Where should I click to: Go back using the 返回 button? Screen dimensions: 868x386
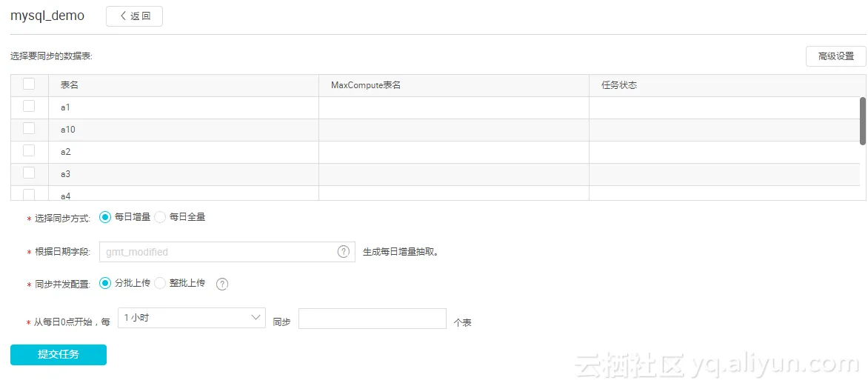135,16
